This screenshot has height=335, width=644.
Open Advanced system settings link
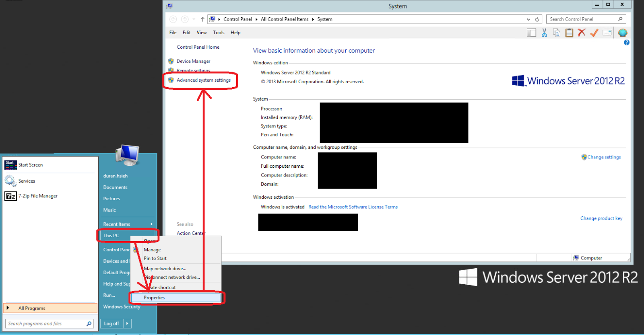(204, 80)
